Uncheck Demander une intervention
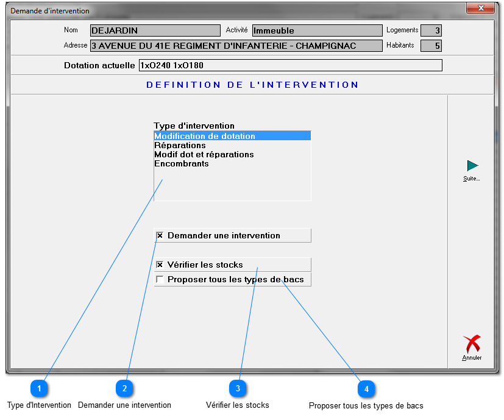 click(x=160, y=235)
